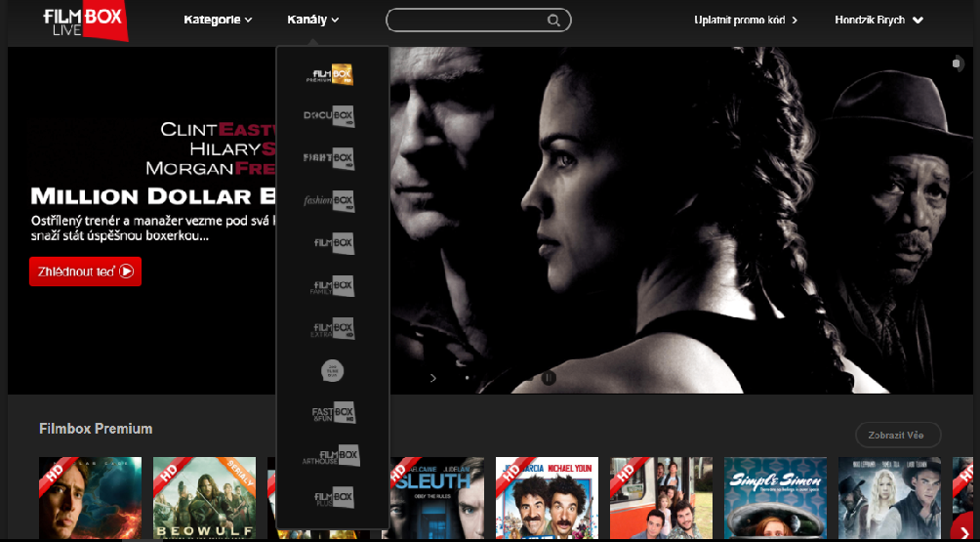This screenshot has height=542, width=980.
Task: Click the FilmBox Live logo
Action: (x=85, y=20)
